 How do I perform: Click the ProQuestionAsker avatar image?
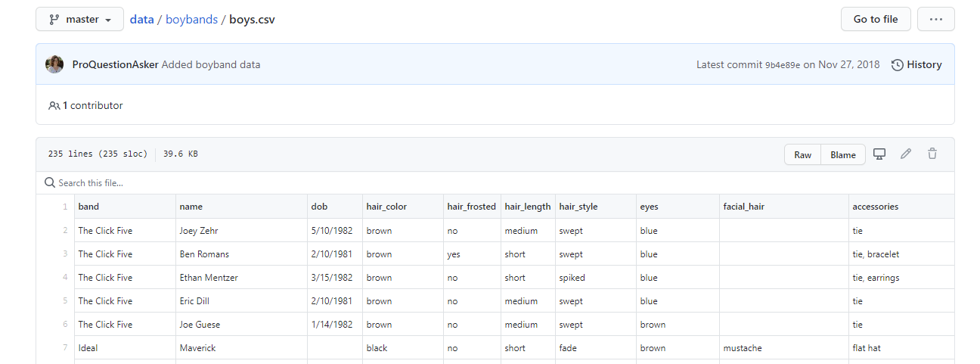pyautogui.click(x=54, y=64)
